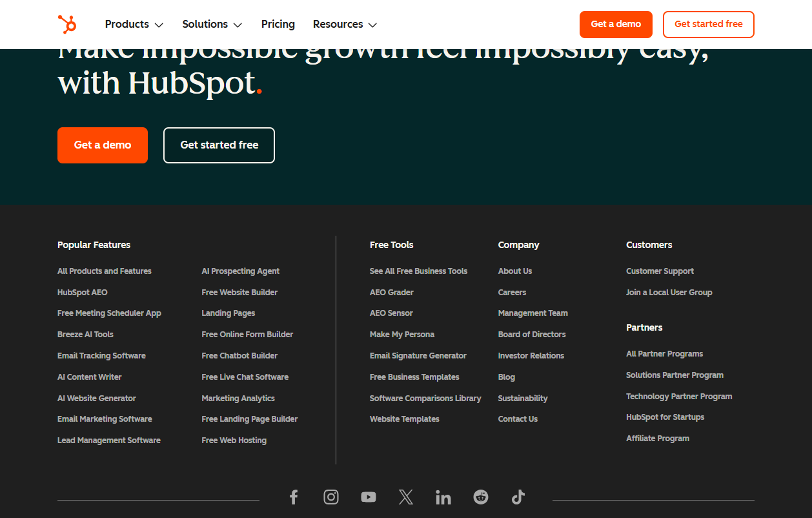The width and height of the screenshot is (812, 518).
Task: Open Free Meeting Scheduler App link
Action: pyautogui.click(x=109, y=313)
